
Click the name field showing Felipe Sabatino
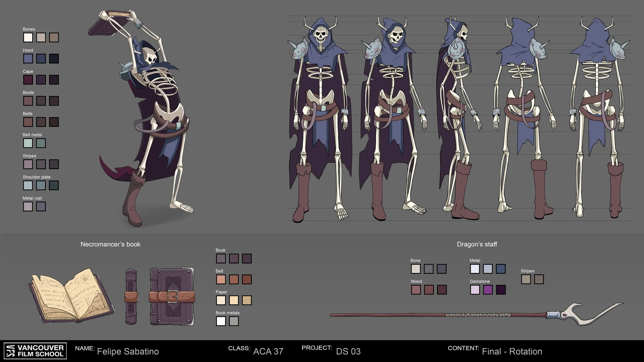coord(128,351)
